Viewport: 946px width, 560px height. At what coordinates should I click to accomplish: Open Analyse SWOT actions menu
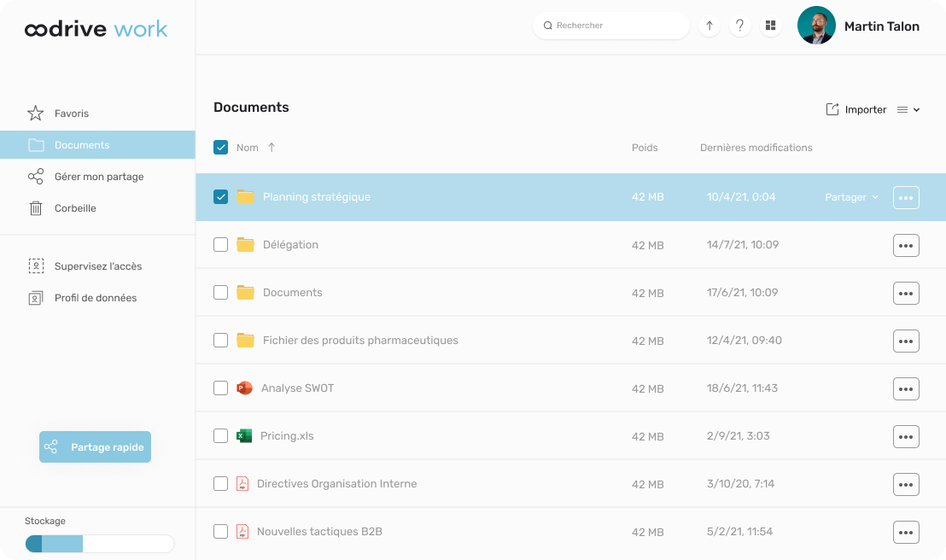[x=906, y=388]
